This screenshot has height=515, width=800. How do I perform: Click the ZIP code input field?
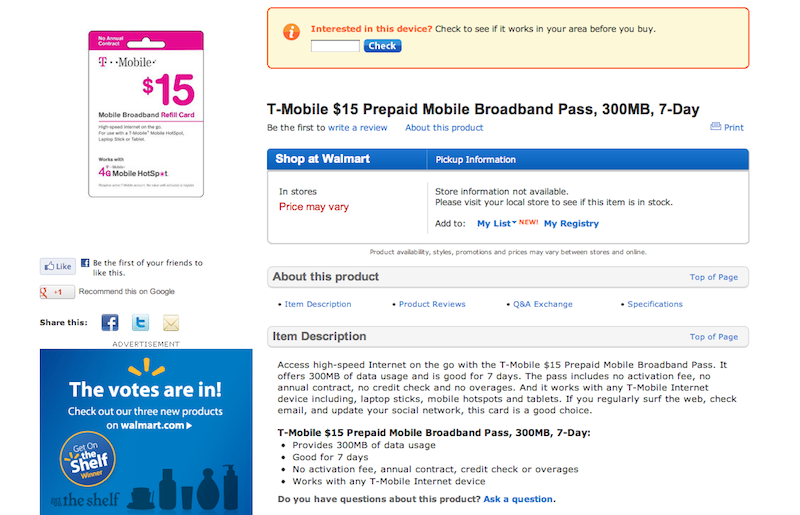[335, 46]
